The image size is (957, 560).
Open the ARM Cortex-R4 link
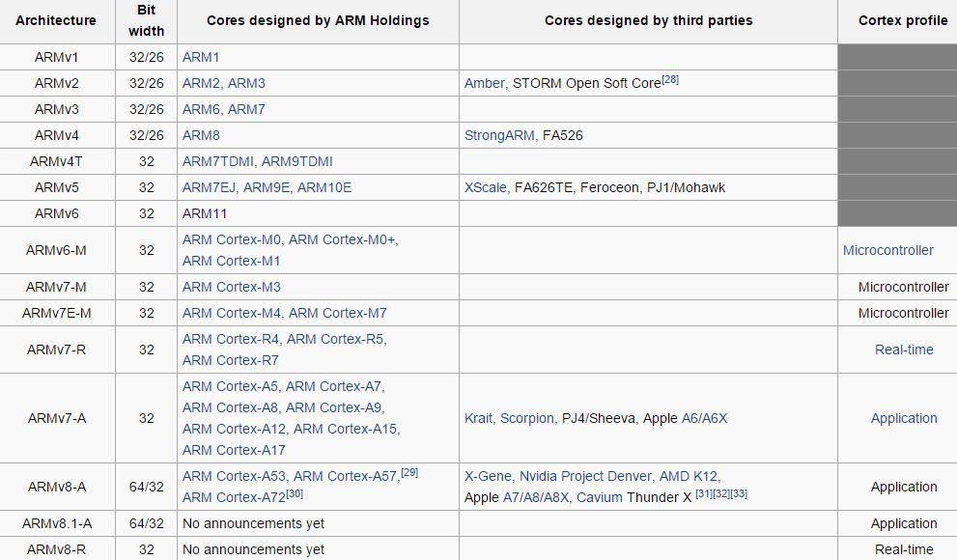tap(231, 339)
